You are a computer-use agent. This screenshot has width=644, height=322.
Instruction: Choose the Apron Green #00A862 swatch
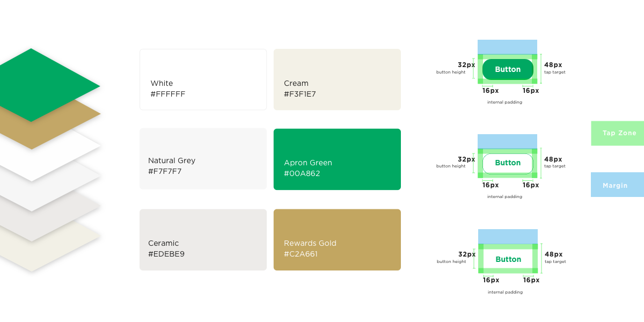click(x=337, y=159)
